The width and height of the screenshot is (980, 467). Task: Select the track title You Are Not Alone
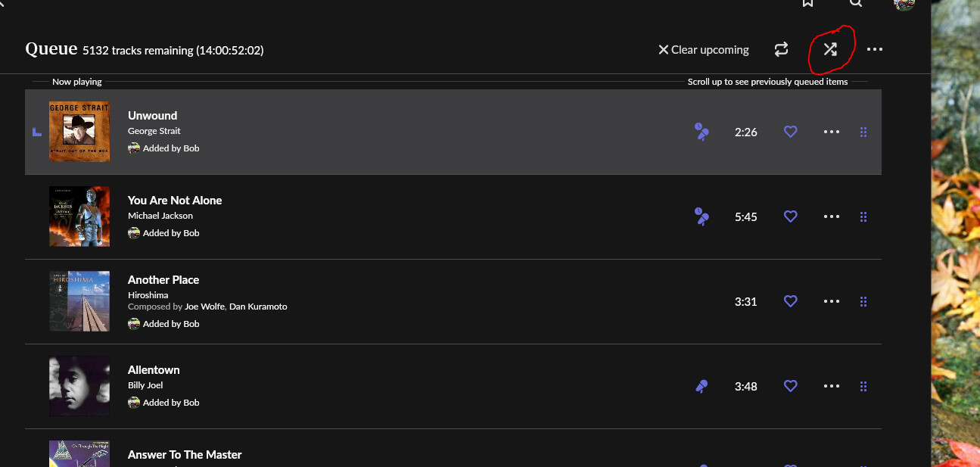175,201
